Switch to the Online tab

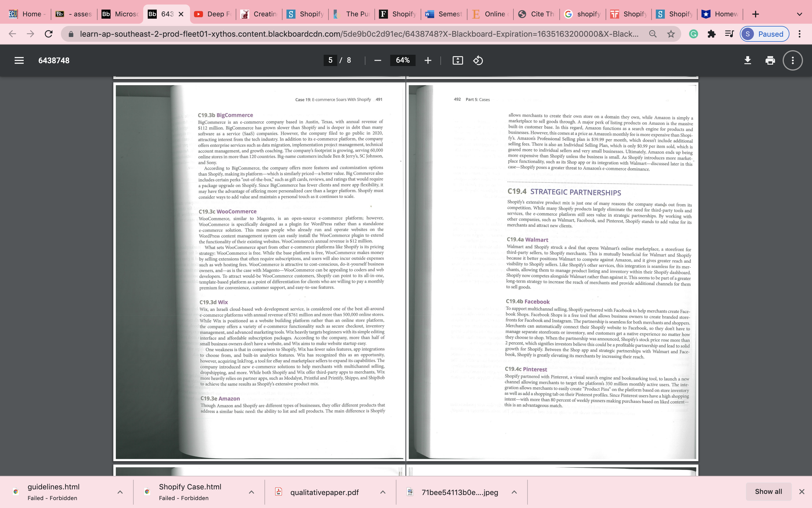click(490, 14)
